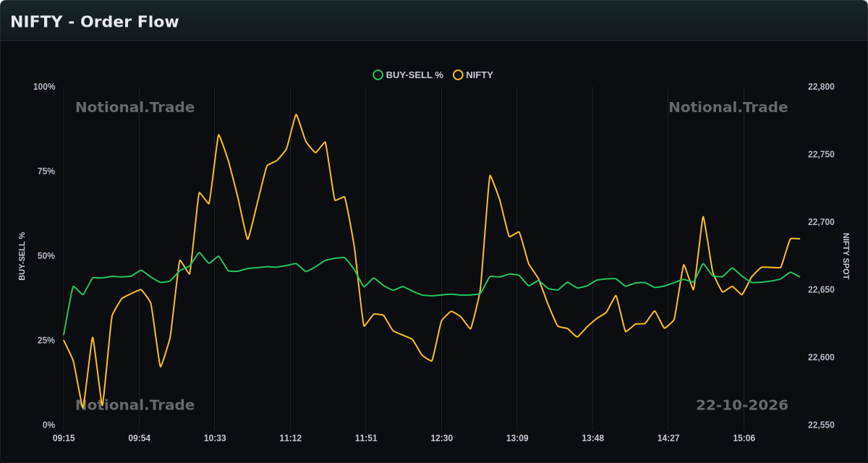This screenshot has width=868, height=463.
Task: Click the 50% left axis label
Action: 46,256
